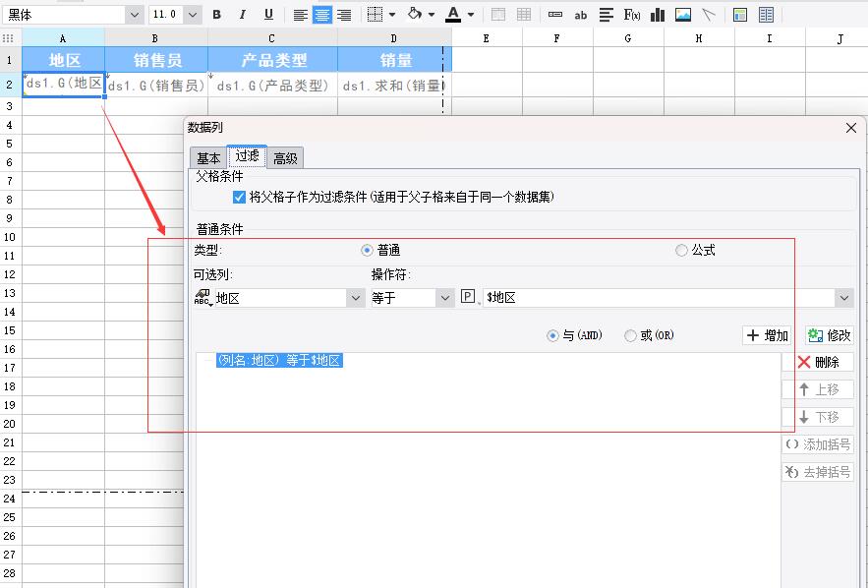Choose the 或(OR) radio option
Image resolution: width=868 pixels, height=588 pixels.
pos(631,335)
